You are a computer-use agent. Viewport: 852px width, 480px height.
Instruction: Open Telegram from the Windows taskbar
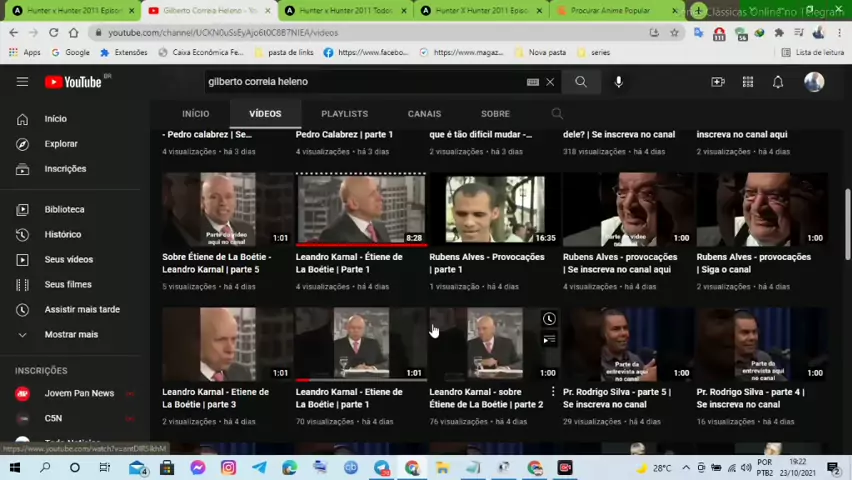click(x=259, y=468)
